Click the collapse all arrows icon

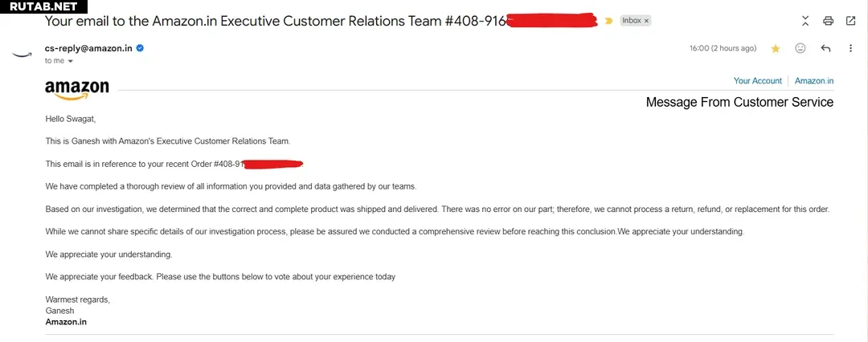coord(806,20)
